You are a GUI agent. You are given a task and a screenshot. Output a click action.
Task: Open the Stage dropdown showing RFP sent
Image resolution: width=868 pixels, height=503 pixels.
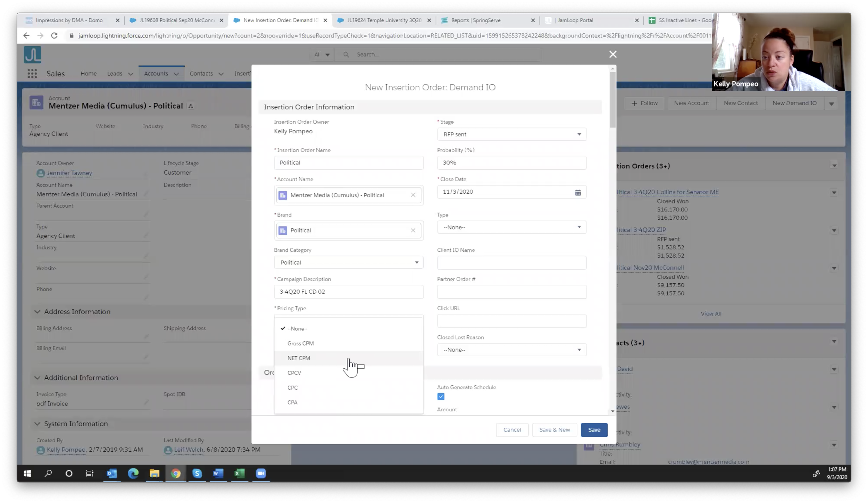tap(511, 134)
